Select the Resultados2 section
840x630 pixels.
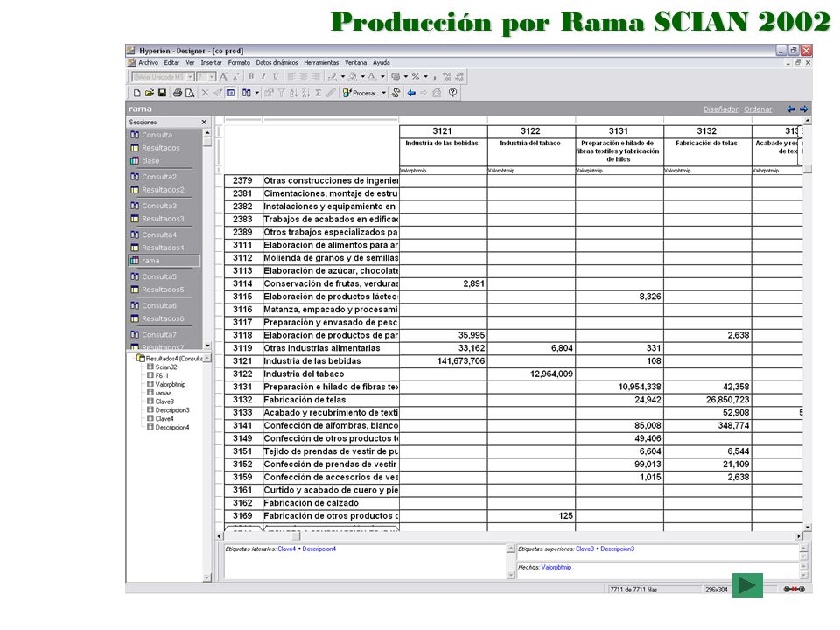coord(163,190)
